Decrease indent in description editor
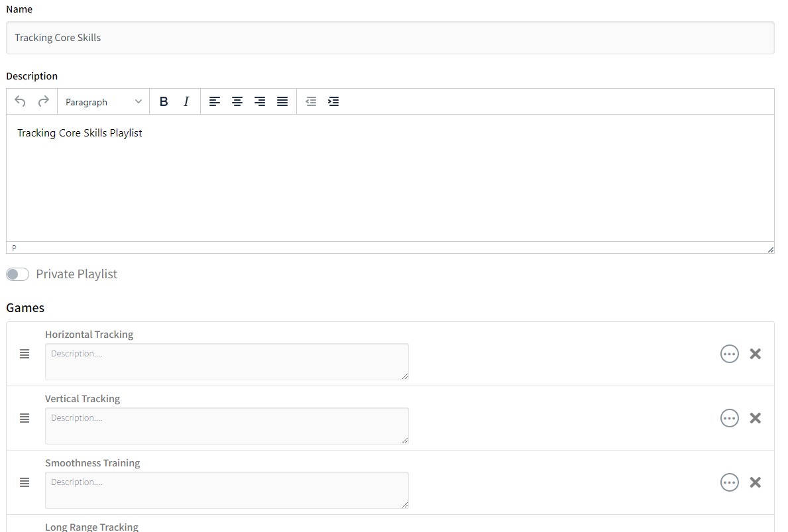This screenshot has height=532, width=788. click(311, 101)
